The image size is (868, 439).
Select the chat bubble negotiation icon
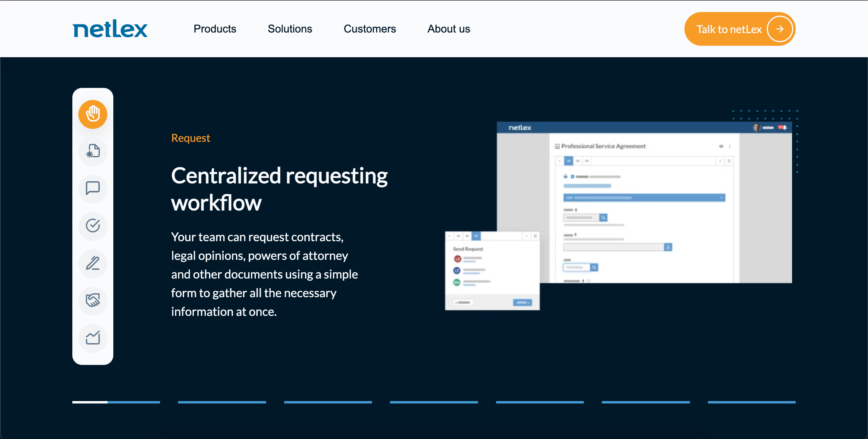click(x=93, y=188)
